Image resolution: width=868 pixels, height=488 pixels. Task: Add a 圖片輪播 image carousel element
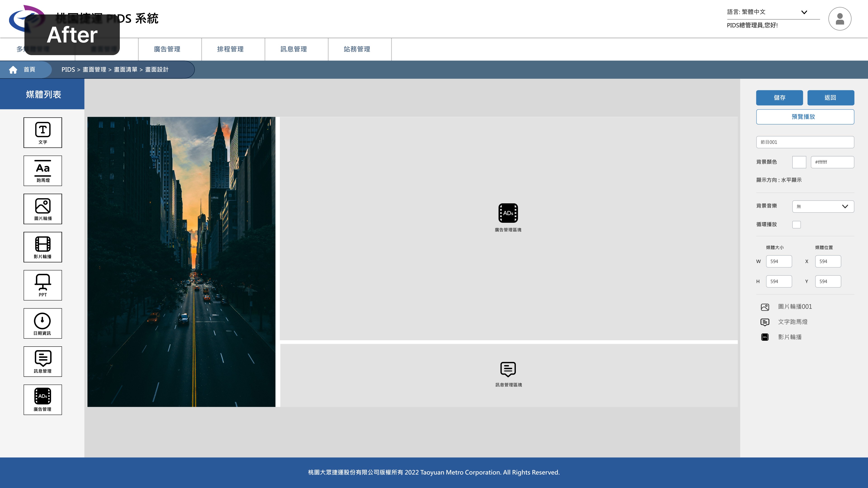(x=43, y=209)
